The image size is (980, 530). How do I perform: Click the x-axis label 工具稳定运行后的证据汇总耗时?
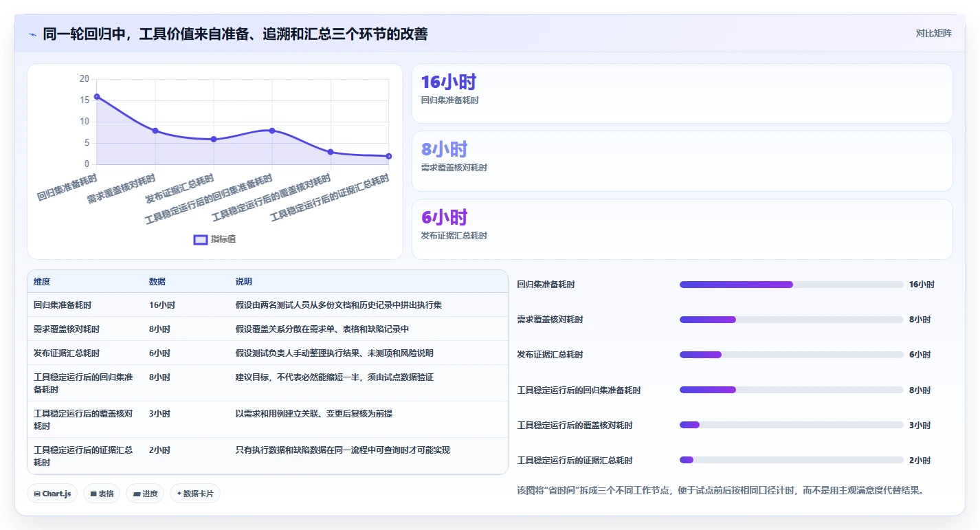pyautogui.click(x=331, y=197)
